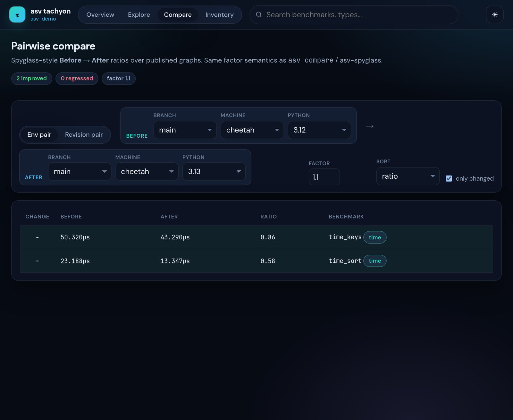Click the time tag on time_keys row
513x420 pixels.
pos(375,237)
